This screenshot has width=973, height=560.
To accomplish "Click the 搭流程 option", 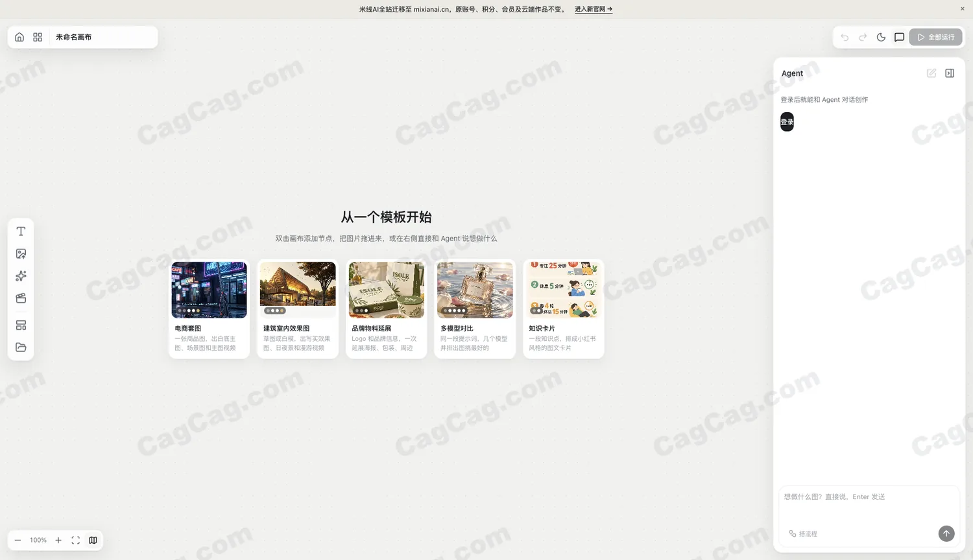I will coord(803,533).
